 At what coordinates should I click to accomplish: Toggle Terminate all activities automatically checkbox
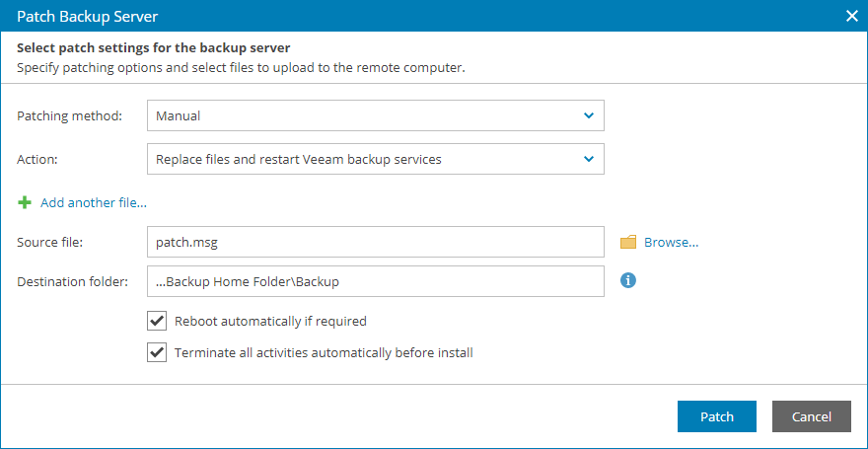point(157,352)
